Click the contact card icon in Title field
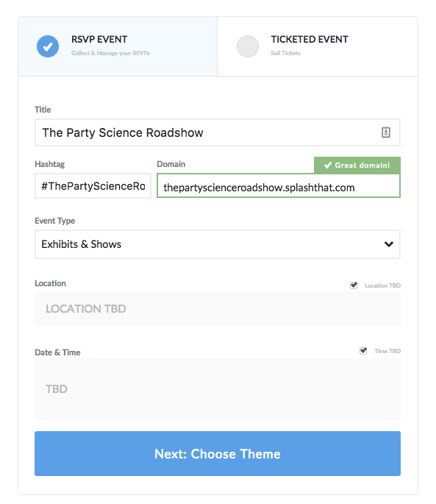Image resolution: width=436 pixels, height=504 pixels. [x=386, y=132]
